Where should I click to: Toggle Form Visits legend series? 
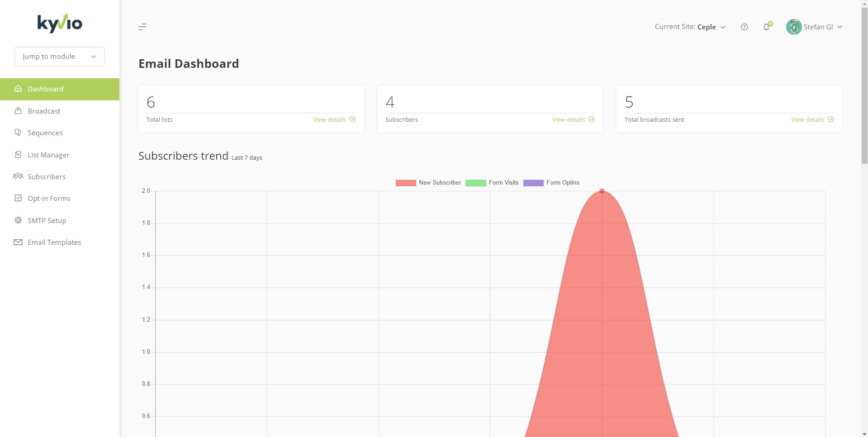pyautogui.click(x=492, y=183)
